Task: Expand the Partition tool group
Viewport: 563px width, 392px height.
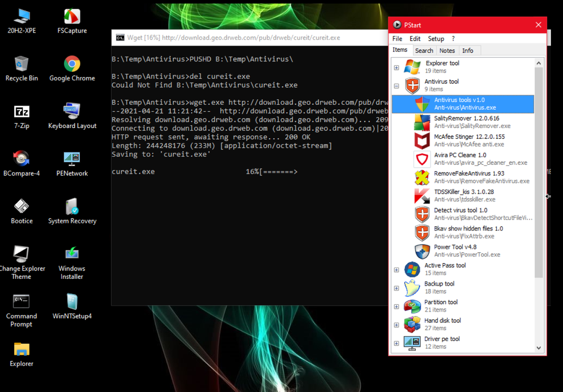Action: (x=396, y=307)
